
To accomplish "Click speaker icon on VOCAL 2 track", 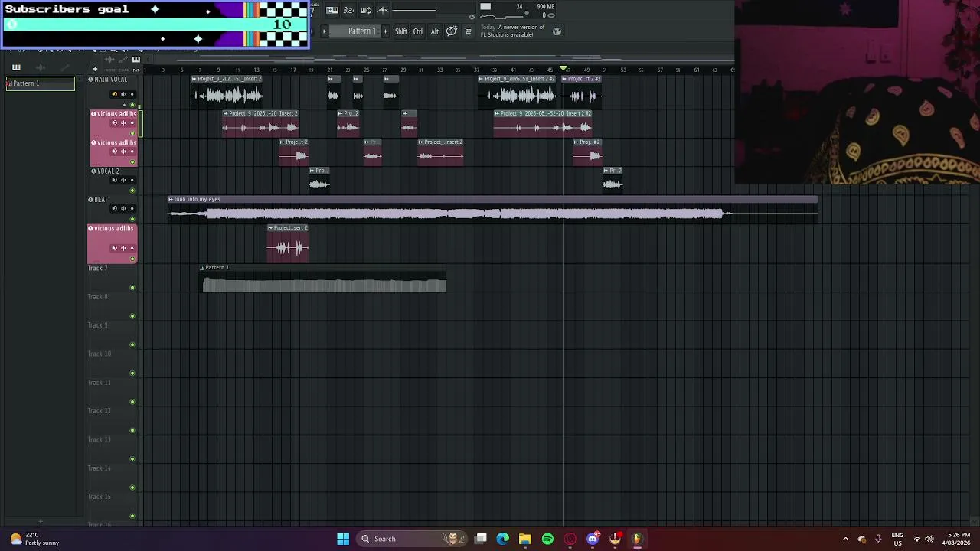I will pos(123,180).
